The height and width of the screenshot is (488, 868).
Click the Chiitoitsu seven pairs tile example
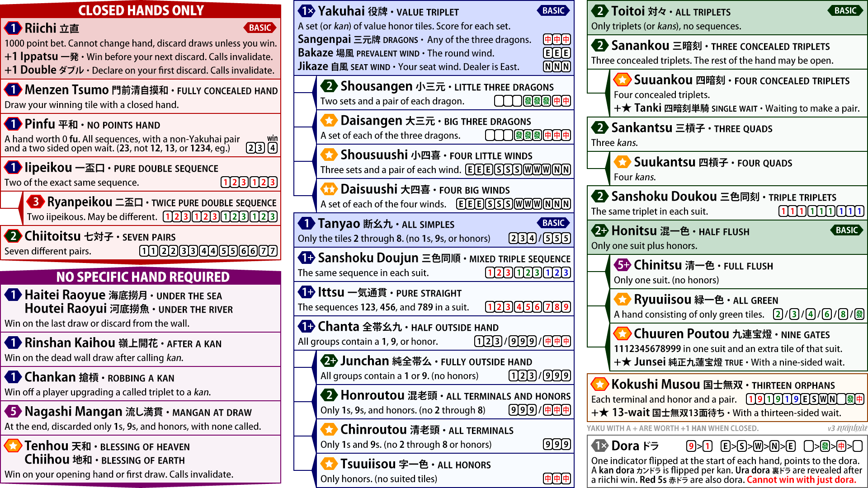[x=208, y=251]
